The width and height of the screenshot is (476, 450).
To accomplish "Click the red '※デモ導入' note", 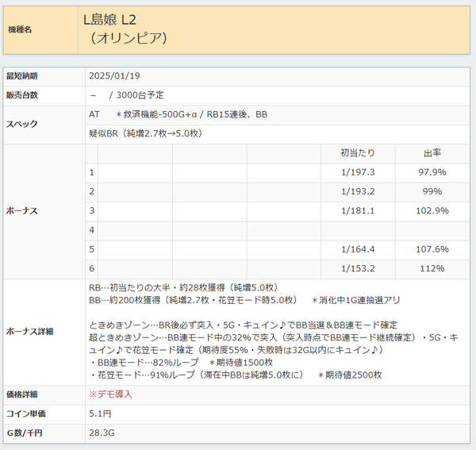I will coord(110,394).
